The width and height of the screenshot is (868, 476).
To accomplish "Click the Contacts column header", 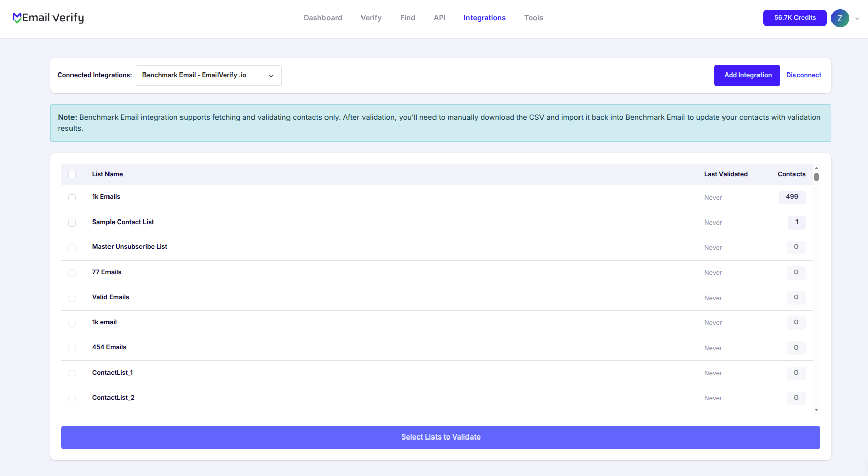I will pyautogui.click(x=791, y=174).
